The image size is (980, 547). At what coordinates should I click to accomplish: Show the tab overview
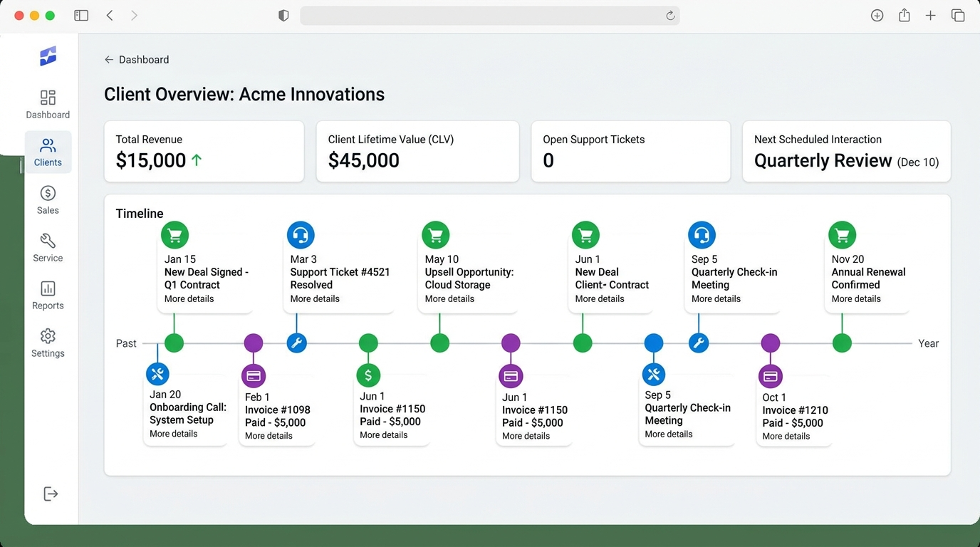[x=958, y=16]
